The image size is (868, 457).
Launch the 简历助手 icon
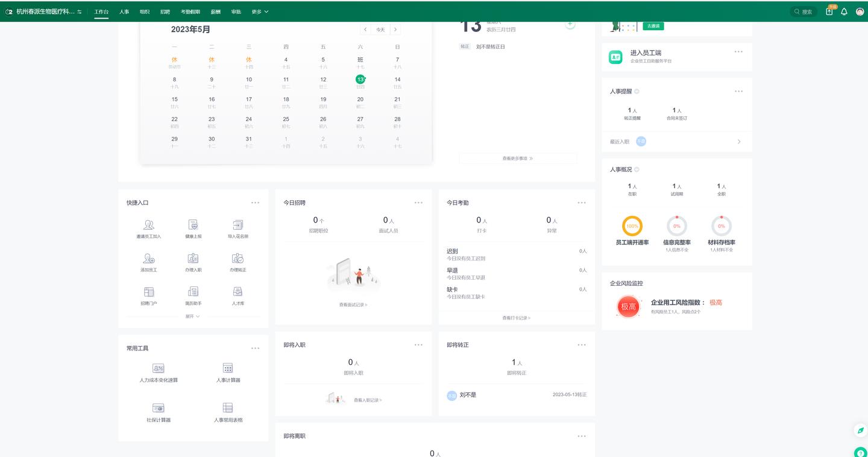pos(193,292)
